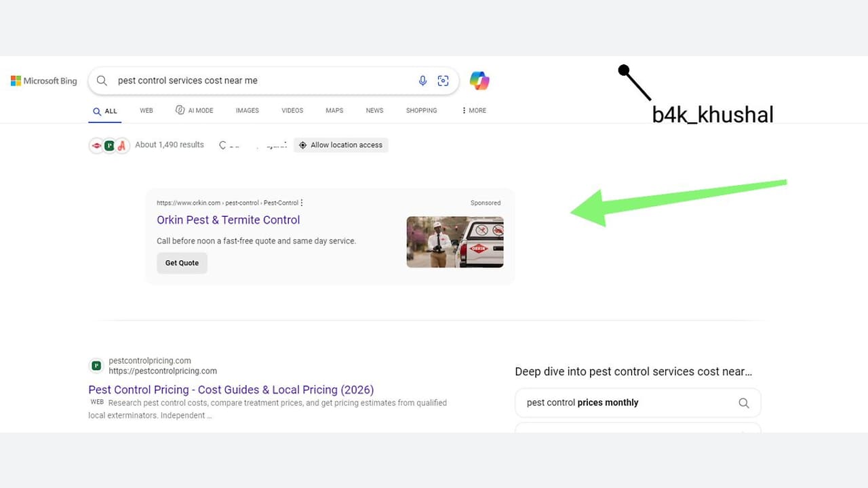This screenshot has width=868, height=488.
Task: Click pestcontrolpricing.com favicon icon
Action: [96, 366]
